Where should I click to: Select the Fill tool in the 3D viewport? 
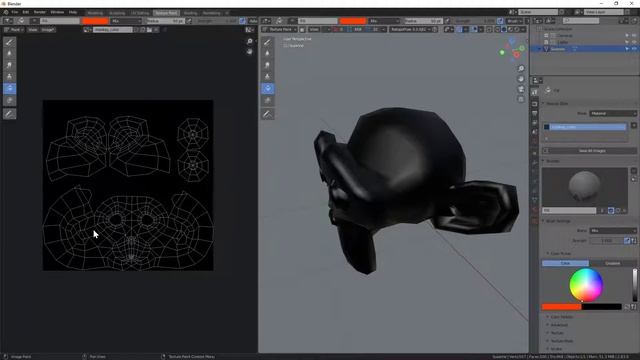click(x=268, y=89)
